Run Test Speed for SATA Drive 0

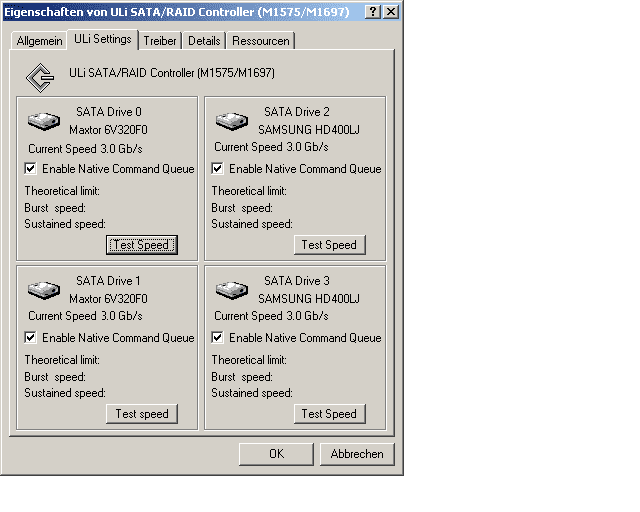click(x=142, y=245)
